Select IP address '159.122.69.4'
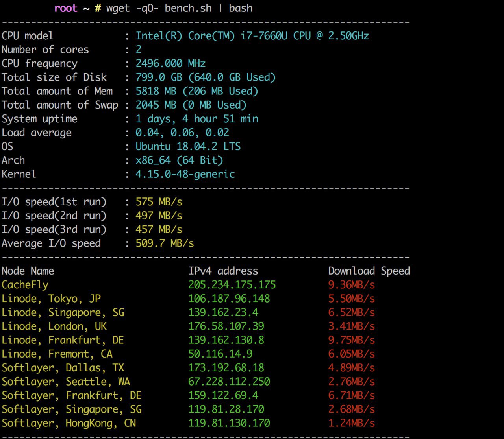Viewport: 504px width, 439px height. 223,395
